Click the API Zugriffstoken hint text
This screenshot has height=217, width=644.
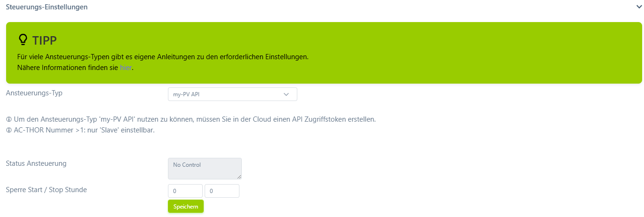coord(194,119)
